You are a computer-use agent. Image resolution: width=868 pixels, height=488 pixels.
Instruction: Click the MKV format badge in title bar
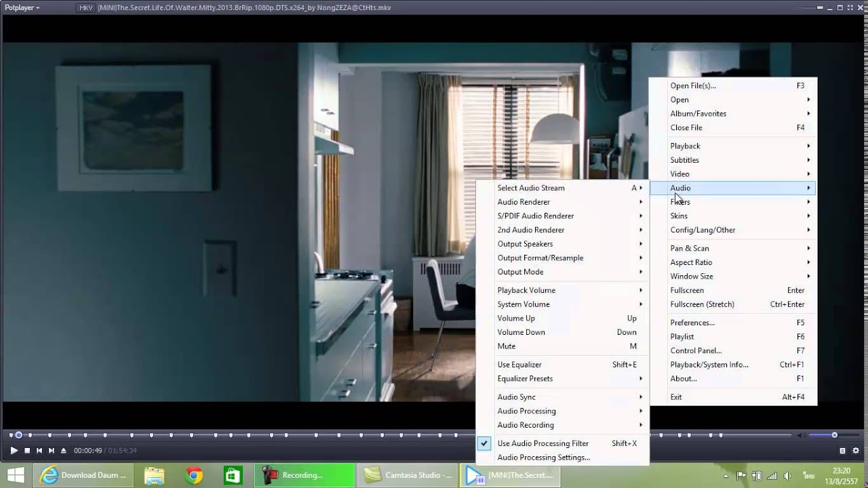[x=86, y=7]
